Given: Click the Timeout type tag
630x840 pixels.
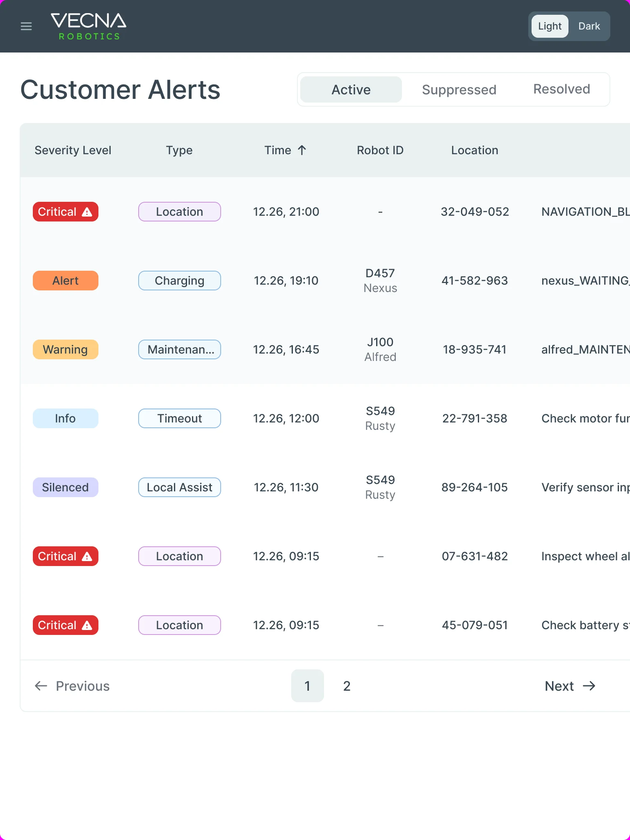Looking at the screenshot, I should tap(180, 418).
